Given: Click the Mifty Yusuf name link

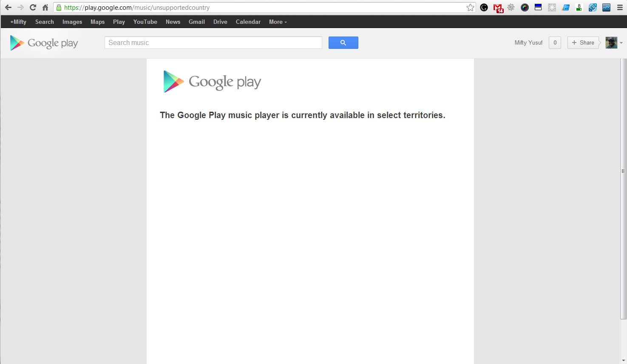Looking at the screenshot, I should [528, 42].
